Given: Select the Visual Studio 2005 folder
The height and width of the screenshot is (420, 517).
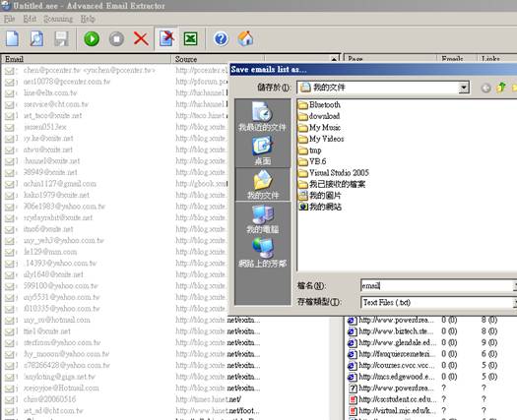Looking at the screenshot, I should [334, 172].
